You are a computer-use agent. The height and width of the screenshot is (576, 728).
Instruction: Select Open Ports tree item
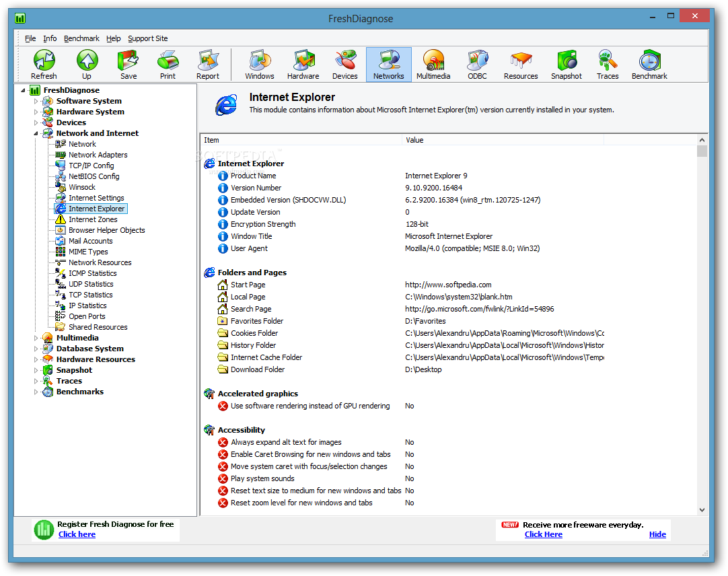point(87,316)
